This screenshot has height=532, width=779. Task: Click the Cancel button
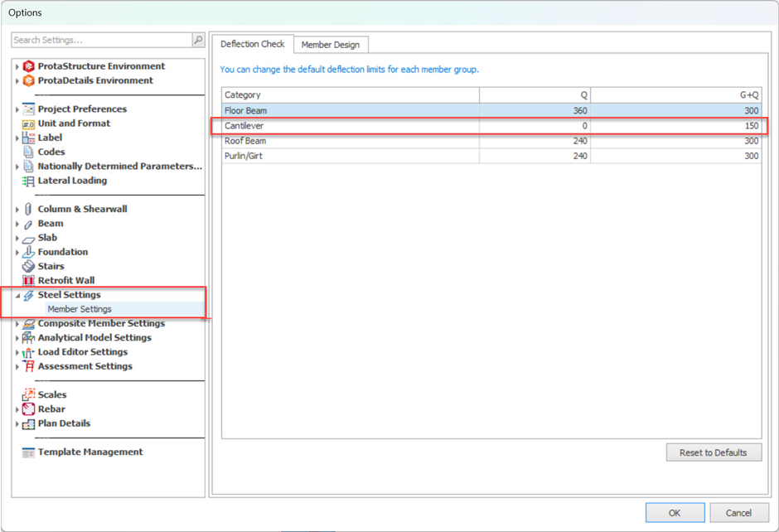click(x=738, y=513)
